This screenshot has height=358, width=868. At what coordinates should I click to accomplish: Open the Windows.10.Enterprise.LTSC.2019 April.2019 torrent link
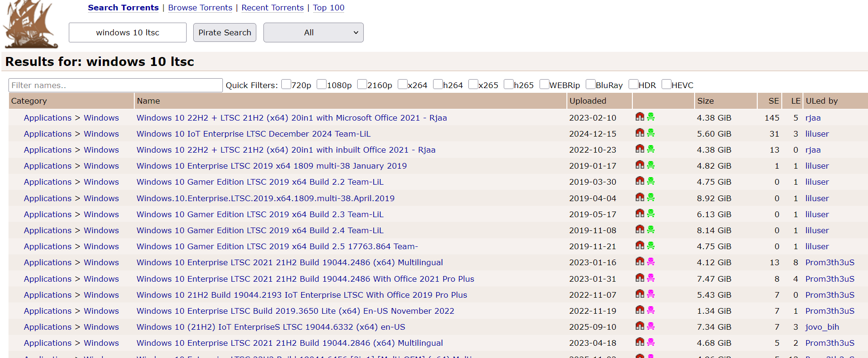click(266, 198)
